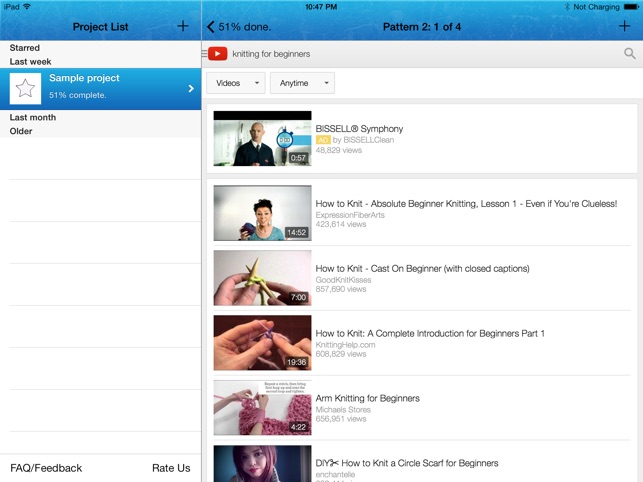Click the 857,690 views text

(341, 289)
